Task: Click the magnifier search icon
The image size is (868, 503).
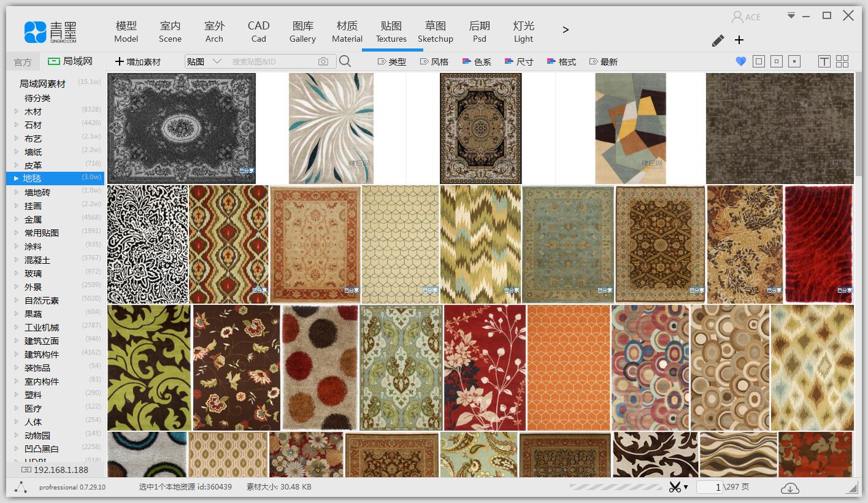Action: tap(345, 61)
